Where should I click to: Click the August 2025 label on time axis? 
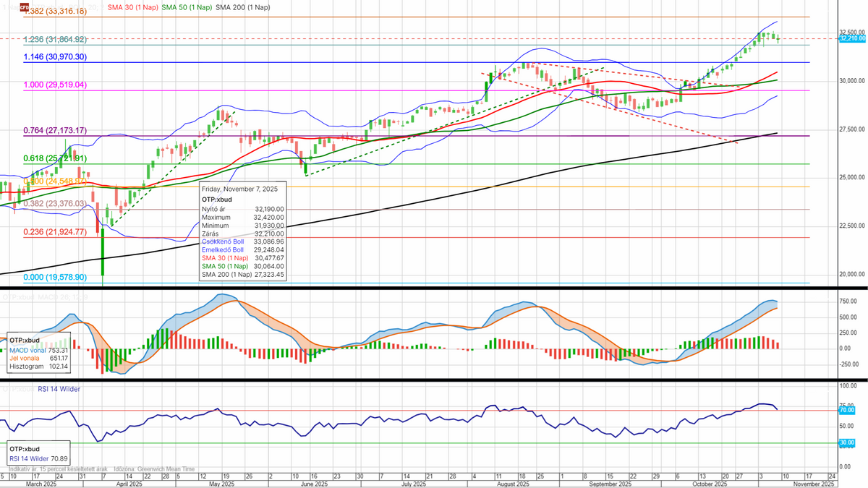point(512,483)
